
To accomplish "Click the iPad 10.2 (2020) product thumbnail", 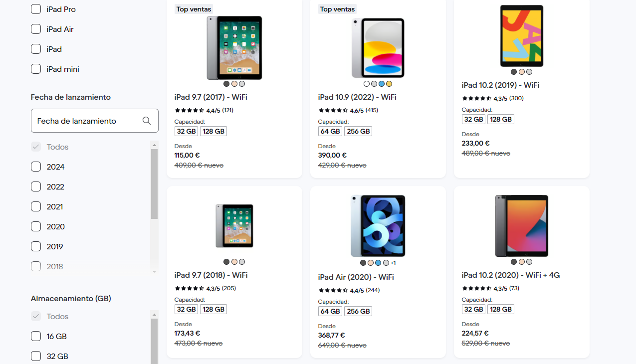I will point(521,226).
